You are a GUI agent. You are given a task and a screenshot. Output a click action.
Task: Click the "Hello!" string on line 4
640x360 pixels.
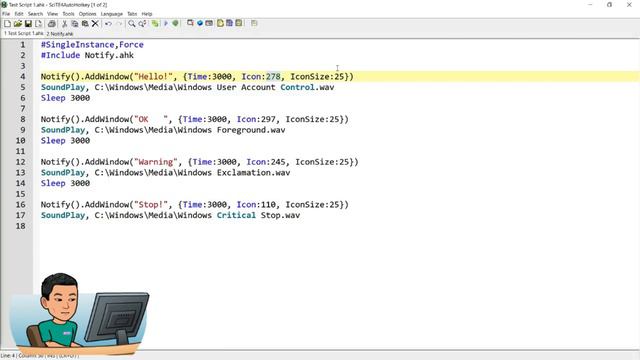click(x=153, y=76)
